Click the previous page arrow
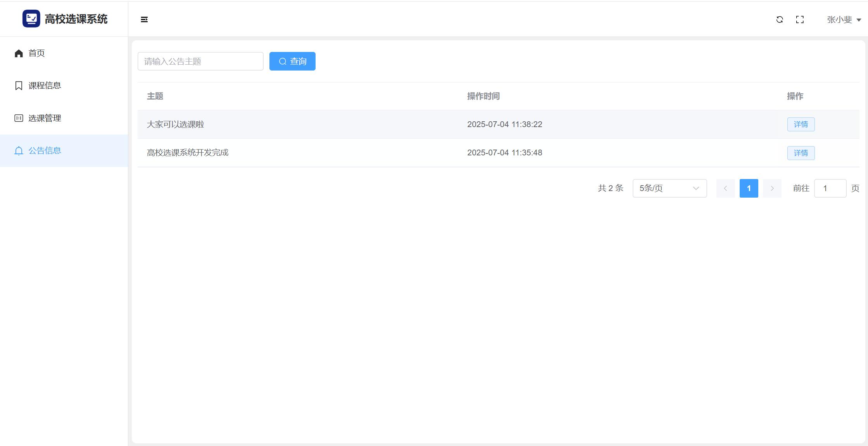Screen dimensions: 868x446 725,188
